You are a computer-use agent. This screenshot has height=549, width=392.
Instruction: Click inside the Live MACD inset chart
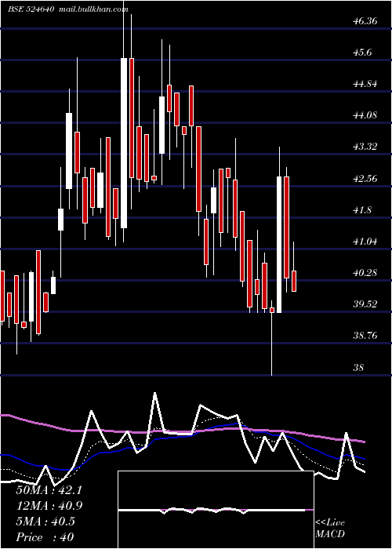point(216,510)
